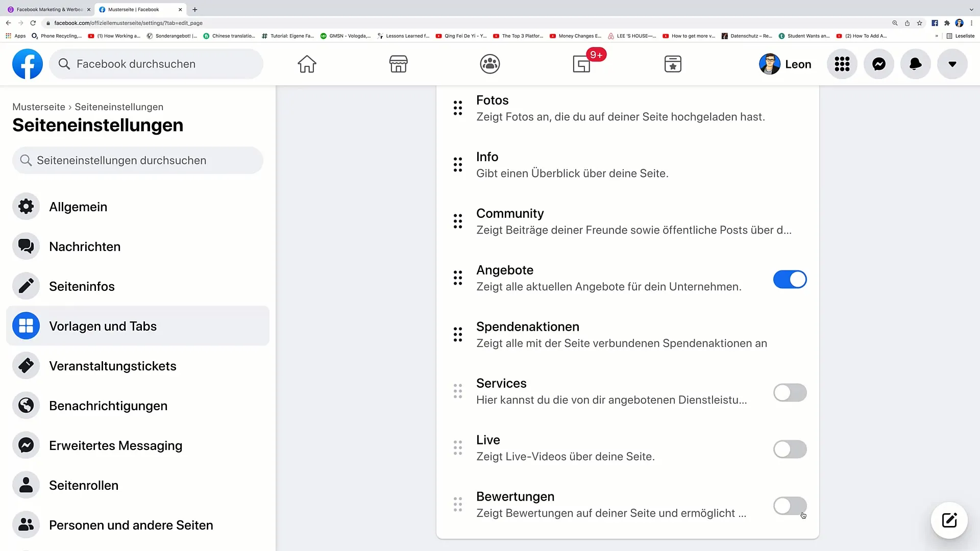This screenshot has height=551, width=980.
Task: Enable the Services tab toggle
Action: point(790,393)
